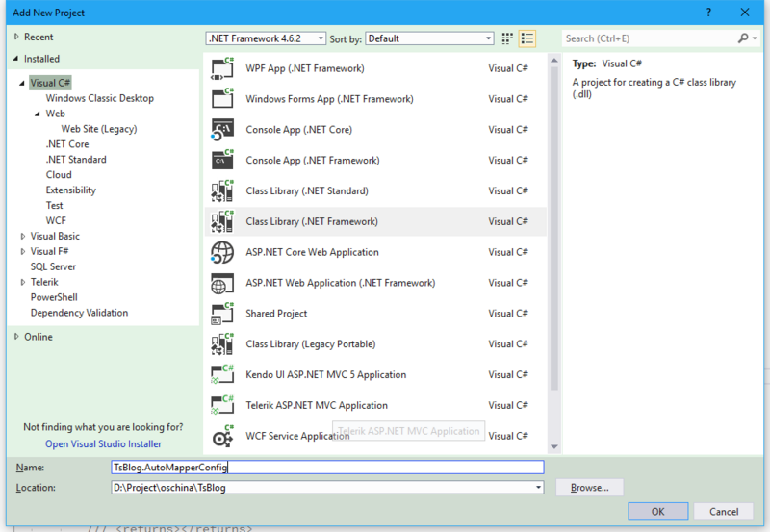Click the WPF App template icon

point(222,68)
